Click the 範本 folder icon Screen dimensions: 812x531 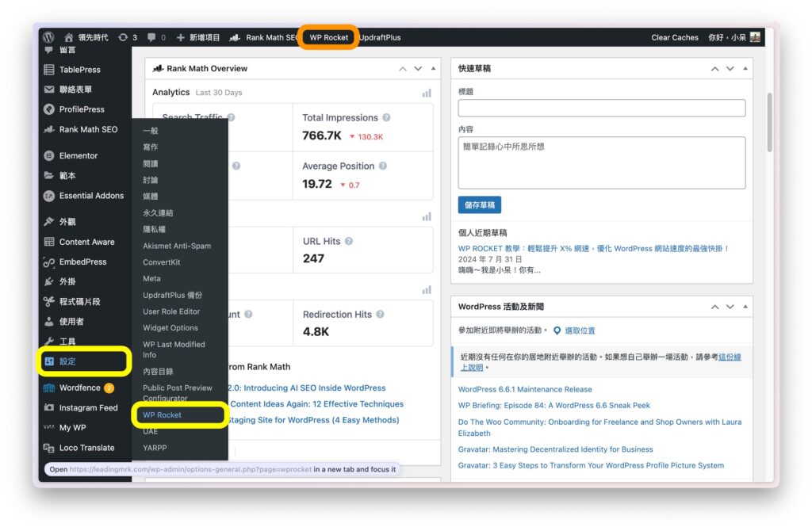coord(49,175)
